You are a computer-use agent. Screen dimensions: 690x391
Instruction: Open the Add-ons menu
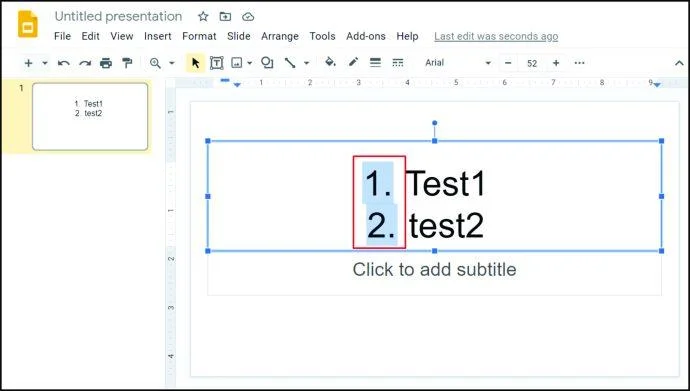click(x=366, y=37)
